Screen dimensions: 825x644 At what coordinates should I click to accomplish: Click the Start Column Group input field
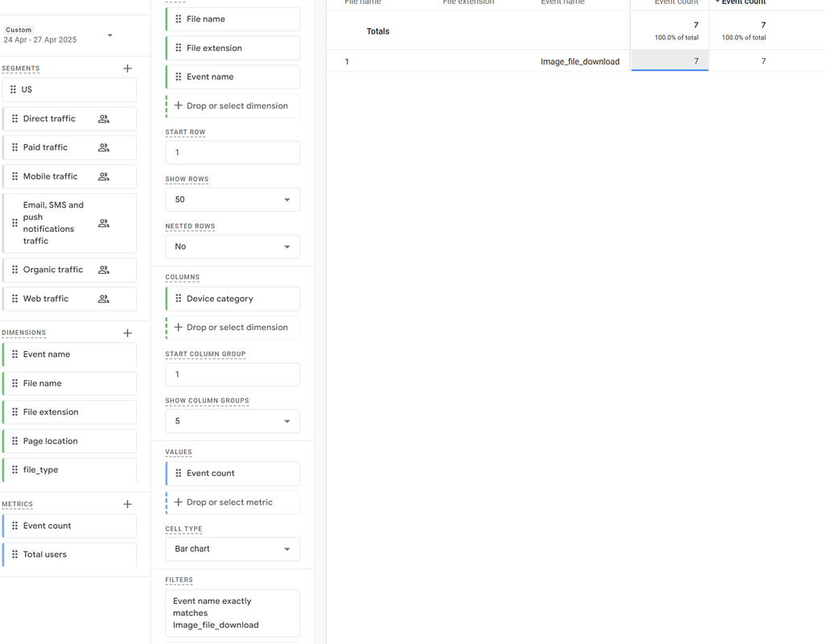click(233, 374)
